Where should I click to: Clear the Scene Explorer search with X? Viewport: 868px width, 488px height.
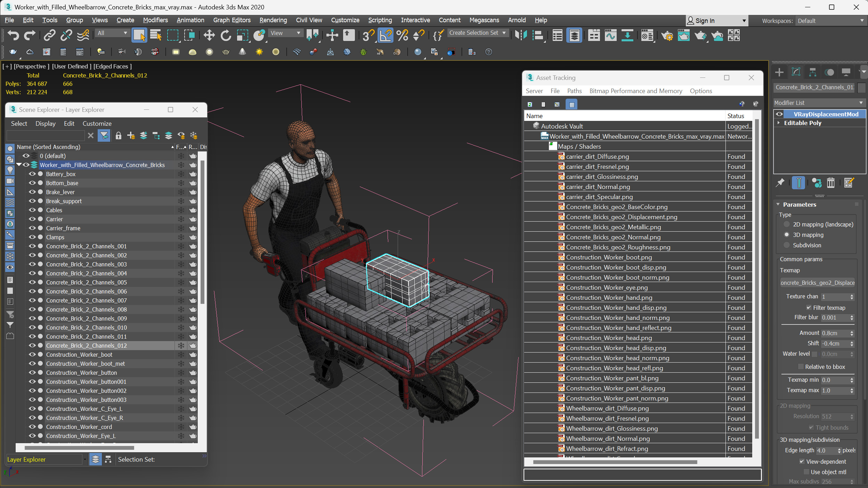click(x=91, y=135)
